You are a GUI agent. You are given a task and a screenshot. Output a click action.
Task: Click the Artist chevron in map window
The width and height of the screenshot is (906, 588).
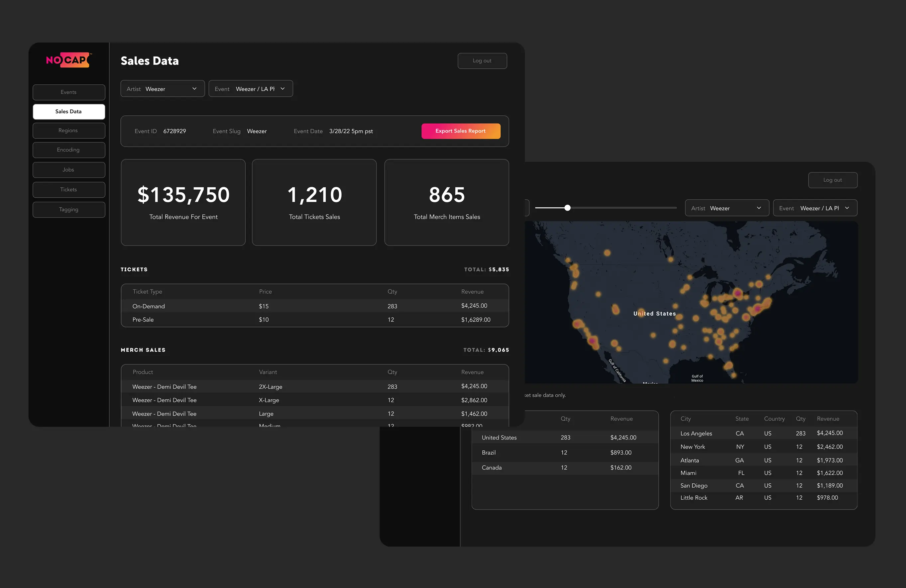pyautogui.click(x=759, y=208)
